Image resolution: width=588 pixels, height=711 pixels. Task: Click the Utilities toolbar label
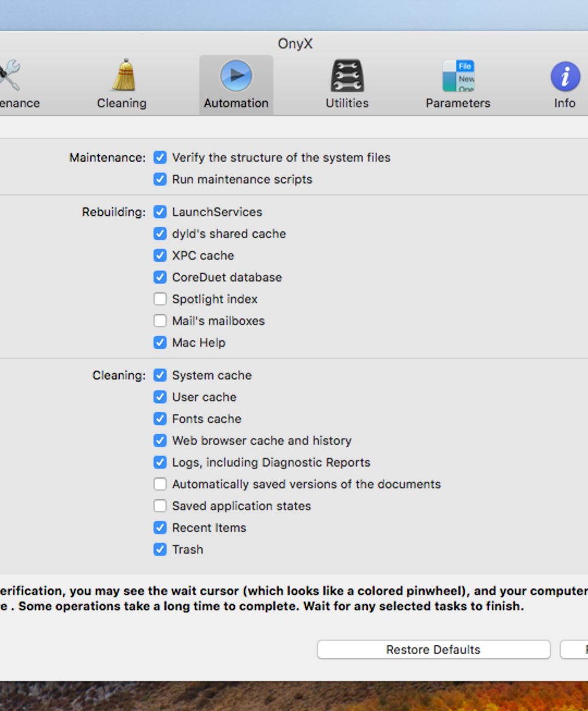[347, 103]
